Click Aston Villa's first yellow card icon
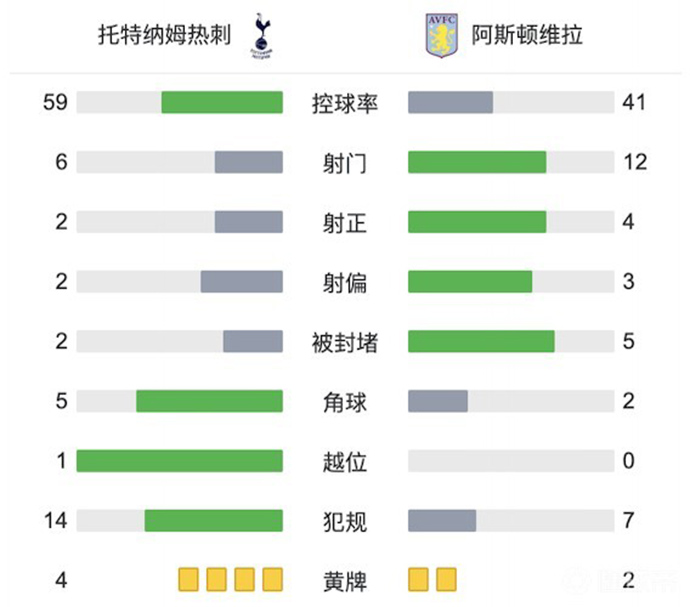Viewport: 690px width, 607px height. [418, 579]
